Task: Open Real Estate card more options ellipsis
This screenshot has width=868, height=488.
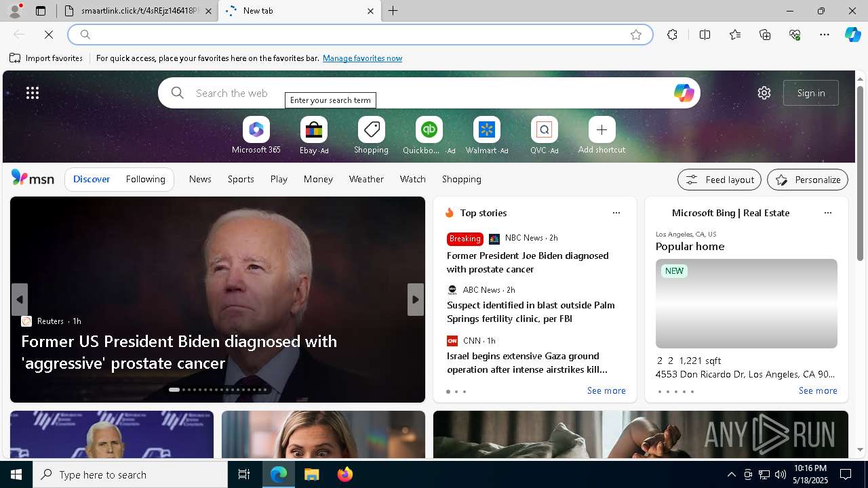Action: [827, 213]
